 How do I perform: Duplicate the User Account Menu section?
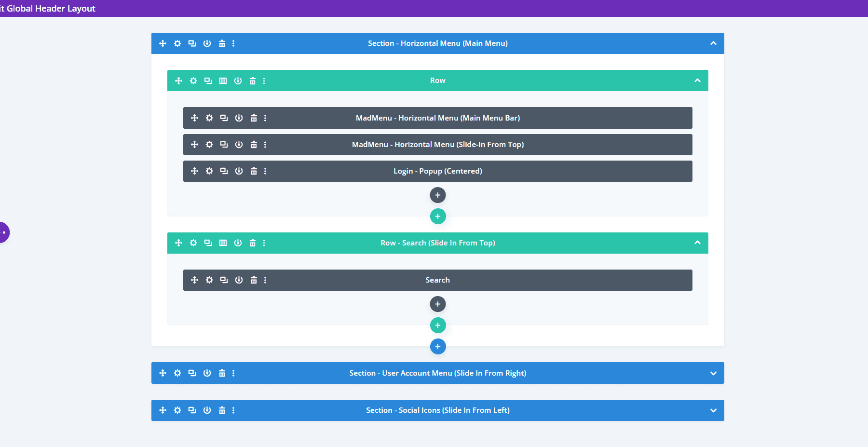[x=192, y=373]
